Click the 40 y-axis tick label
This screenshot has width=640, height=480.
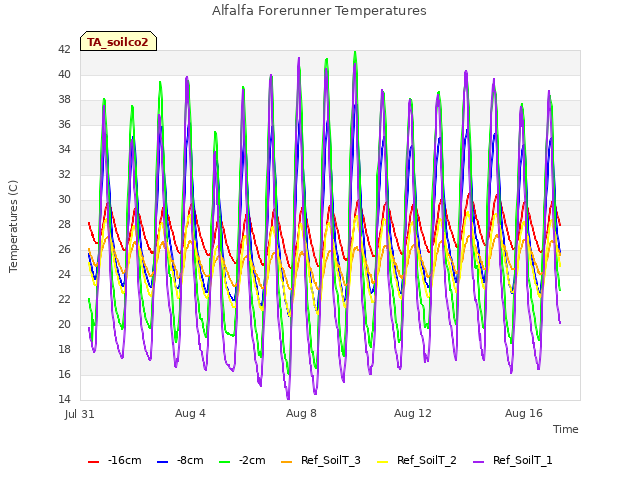[x=64, y=75]
